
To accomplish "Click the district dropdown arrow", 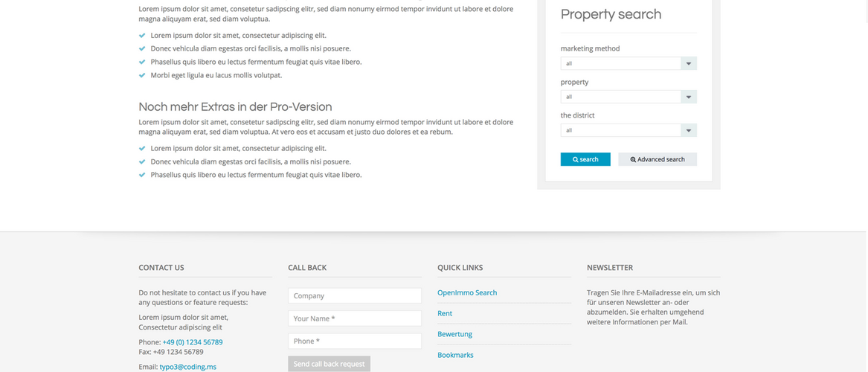I will coord(689,130).
